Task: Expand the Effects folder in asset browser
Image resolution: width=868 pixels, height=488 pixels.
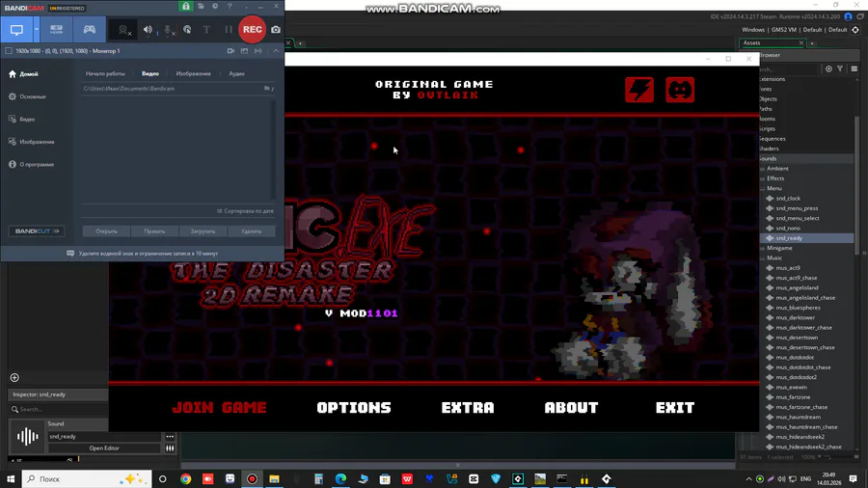Action: 763,178
